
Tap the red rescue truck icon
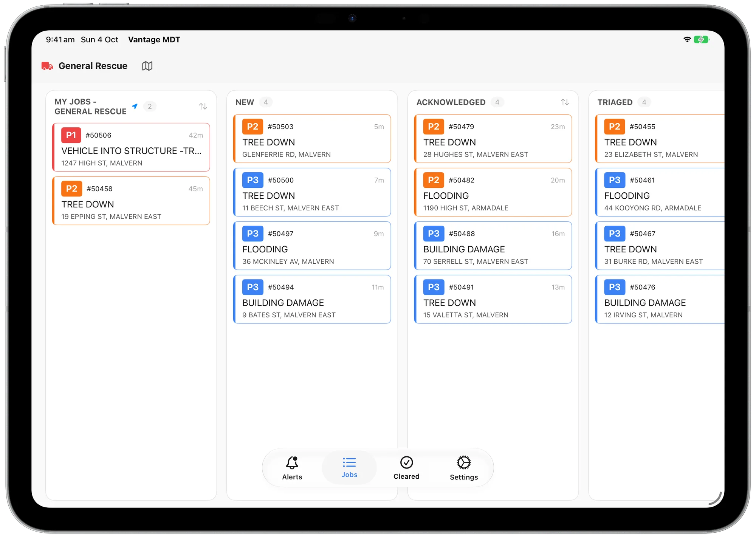point(47,66)
